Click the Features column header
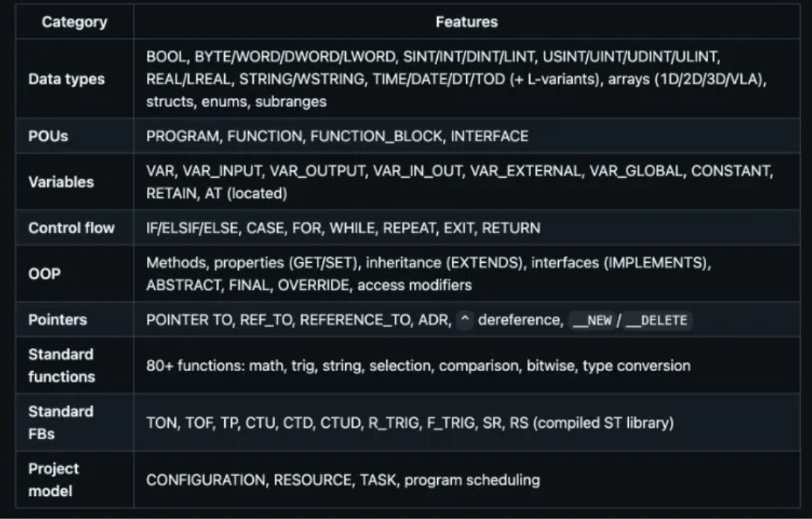Screen dimensions: 812x519 466,22
